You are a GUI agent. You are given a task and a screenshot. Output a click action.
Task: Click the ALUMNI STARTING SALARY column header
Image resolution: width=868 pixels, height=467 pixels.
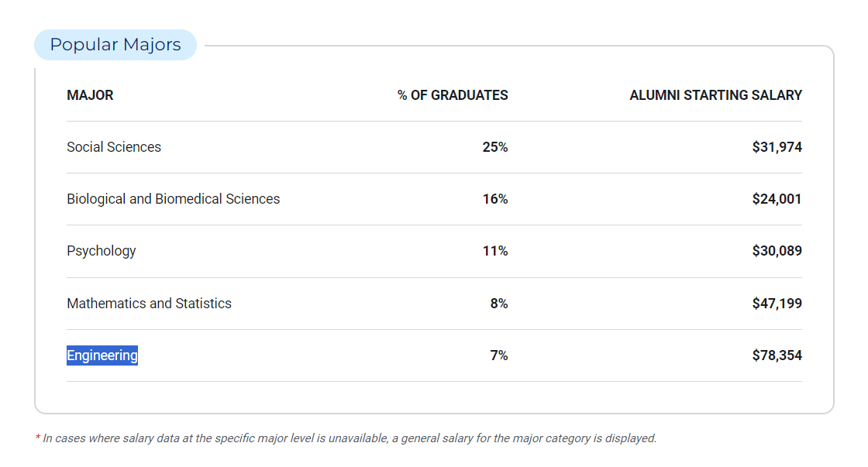(x=715, y=95)
